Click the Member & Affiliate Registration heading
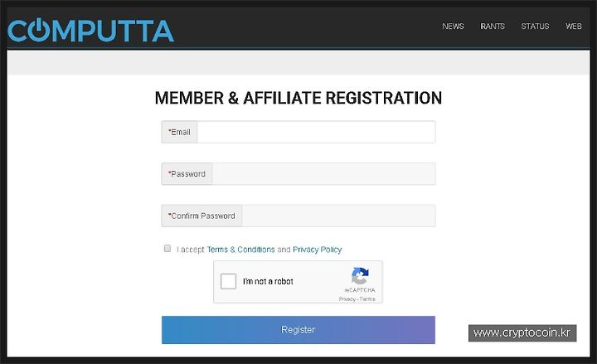 pyautogui.click(x=298, y=98)
